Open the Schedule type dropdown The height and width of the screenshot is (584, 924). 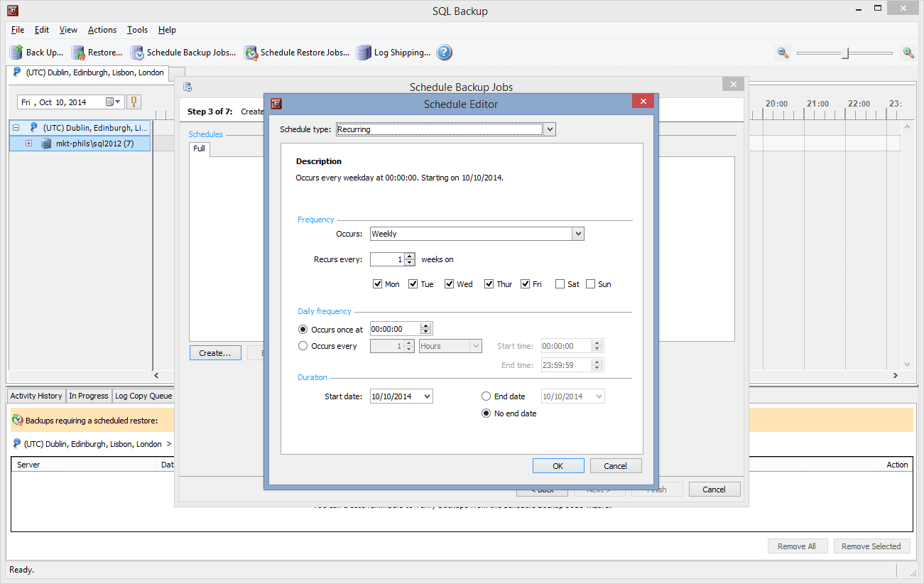(549, 129)
